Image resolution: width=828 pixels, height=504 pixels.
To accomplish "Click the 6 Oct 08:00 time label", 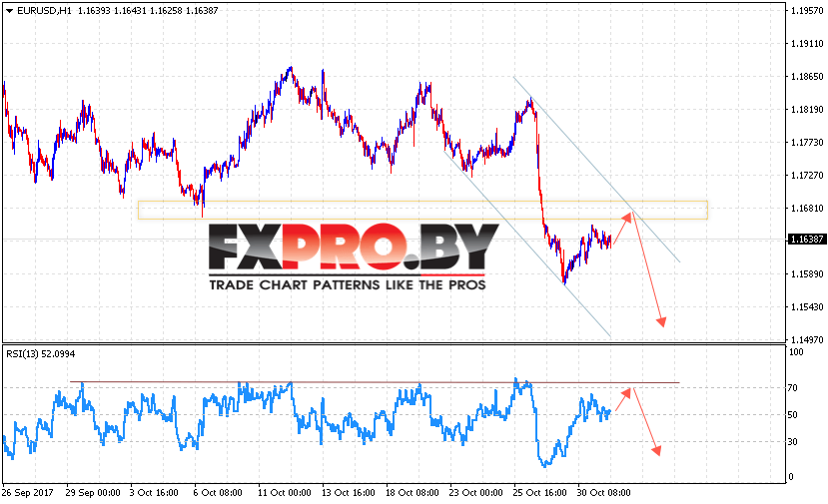I will [x=218, y=493].
